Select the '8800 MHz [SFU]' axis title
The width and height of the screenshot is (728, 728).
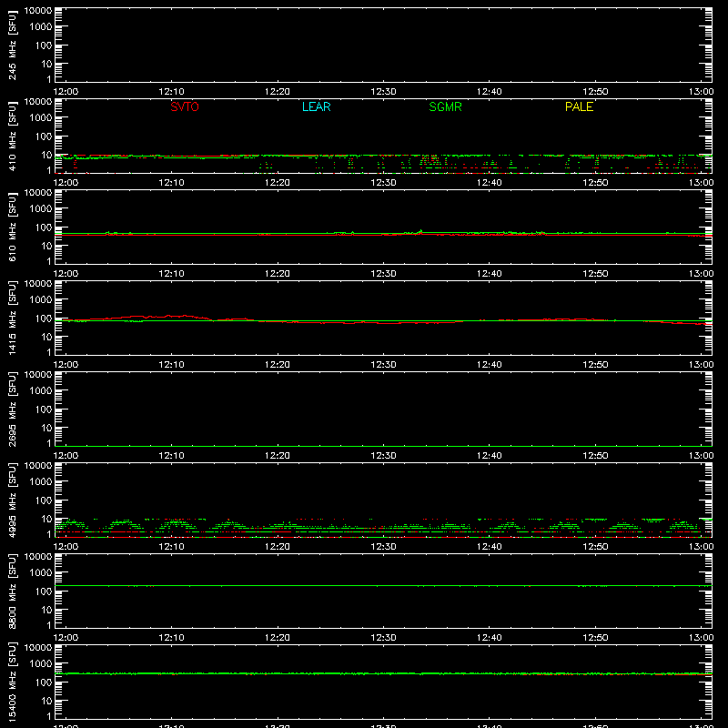pyautogui.click(x=12, y=591)
